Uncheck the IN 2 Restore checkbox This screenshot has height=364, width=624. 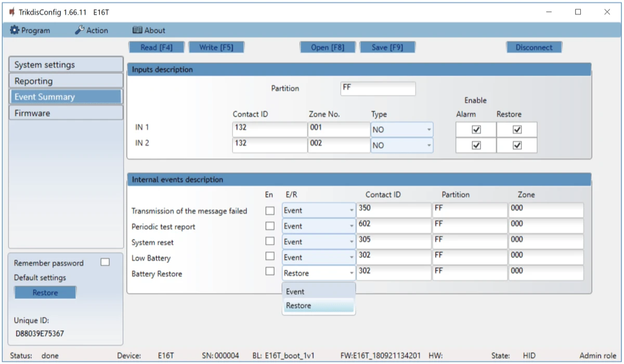coord(517,146)
